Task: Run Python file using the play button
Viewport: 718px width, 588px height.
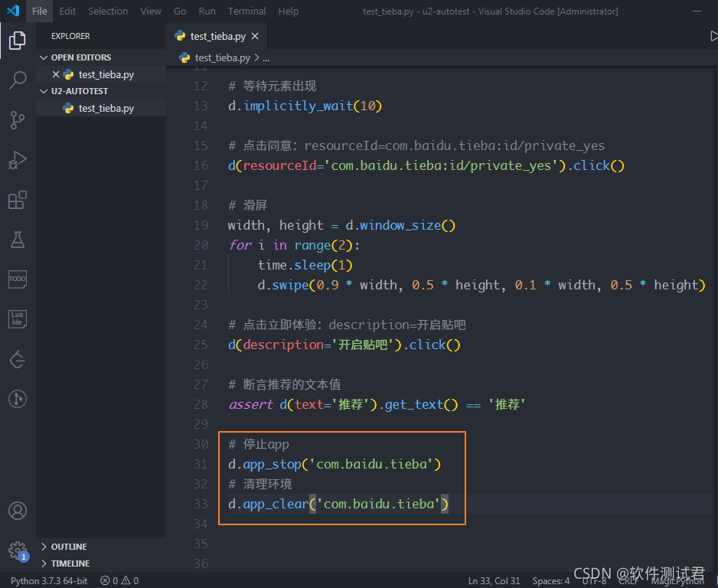Action: click(713, 36)
